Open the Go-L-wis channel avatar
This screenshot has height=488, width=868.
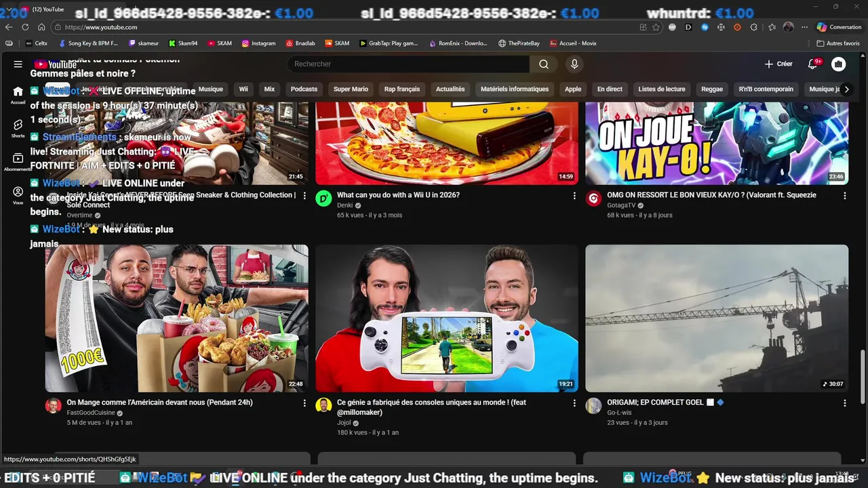[x=593, y=405]
